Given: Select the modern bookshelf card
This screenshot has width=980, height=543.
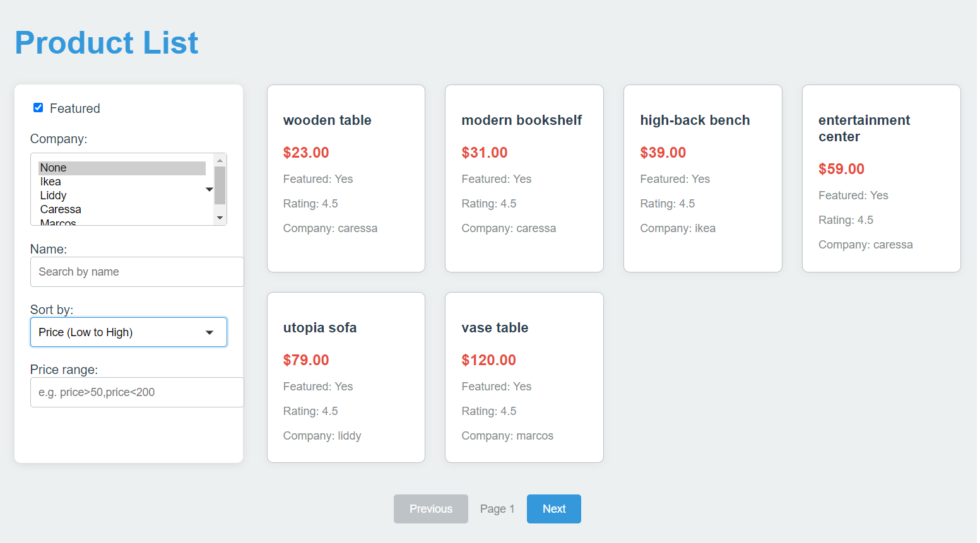Looking at the screenshot, I should pos(524,178).
